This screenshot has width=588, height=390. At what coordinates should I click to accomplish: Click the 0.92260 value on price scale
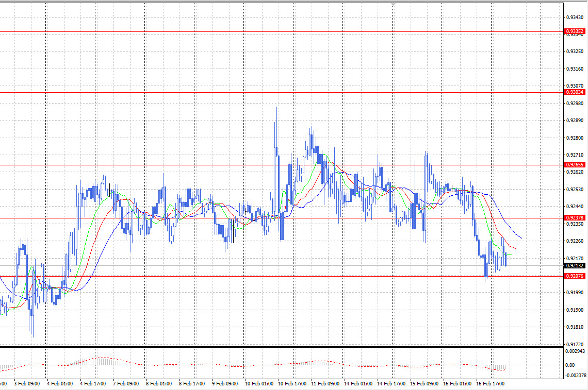coord(575,241)
